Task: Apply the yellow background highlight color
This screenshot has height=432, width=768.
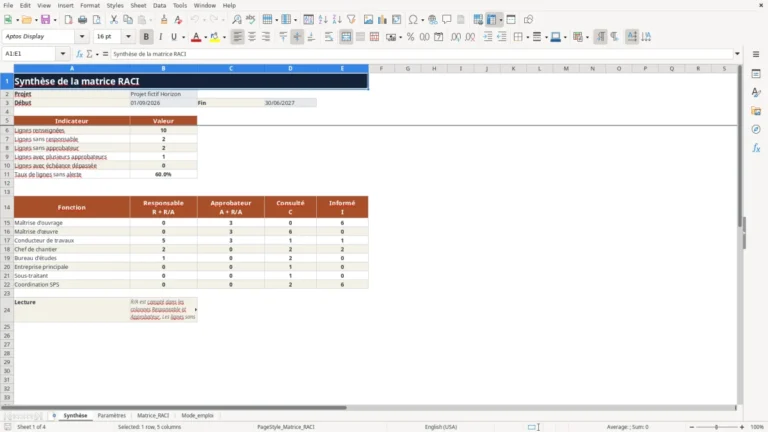Action: click(x=215, y=37)
